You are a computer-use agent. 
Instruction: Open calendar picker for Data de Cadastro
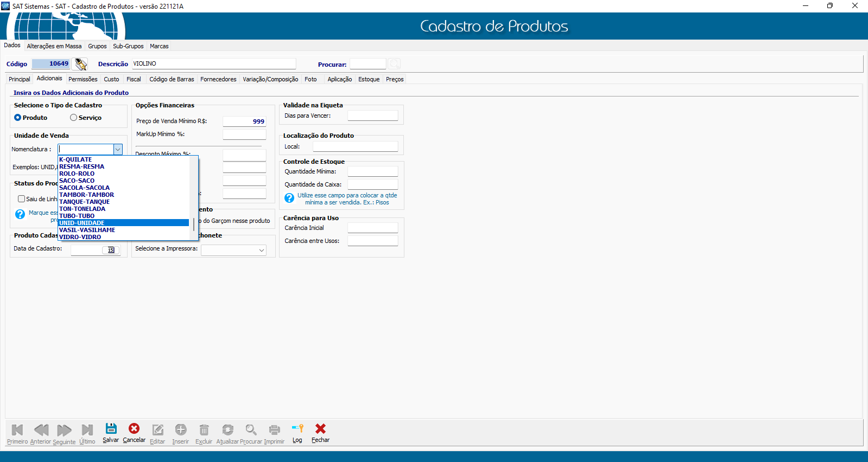tap(111, 250)
